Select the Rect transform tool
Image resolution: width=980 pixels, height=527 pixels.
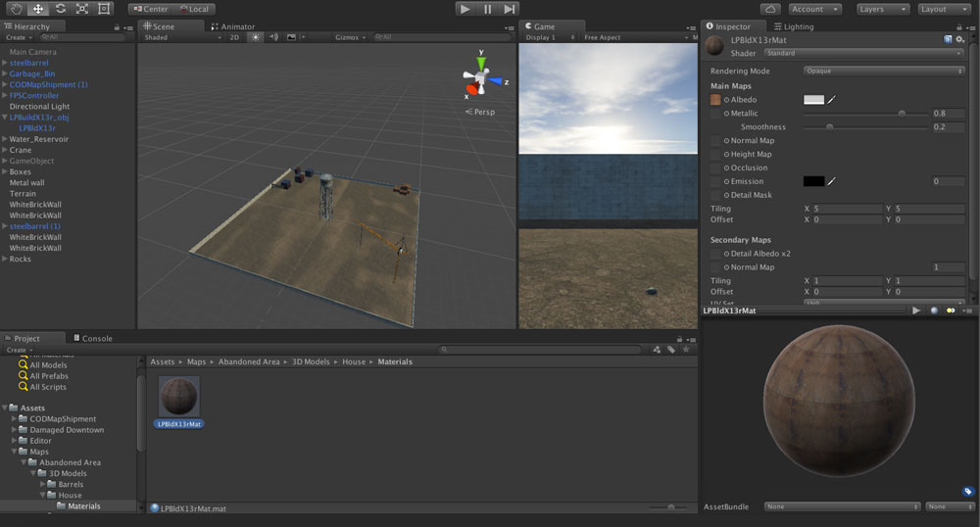click(105, 9)
